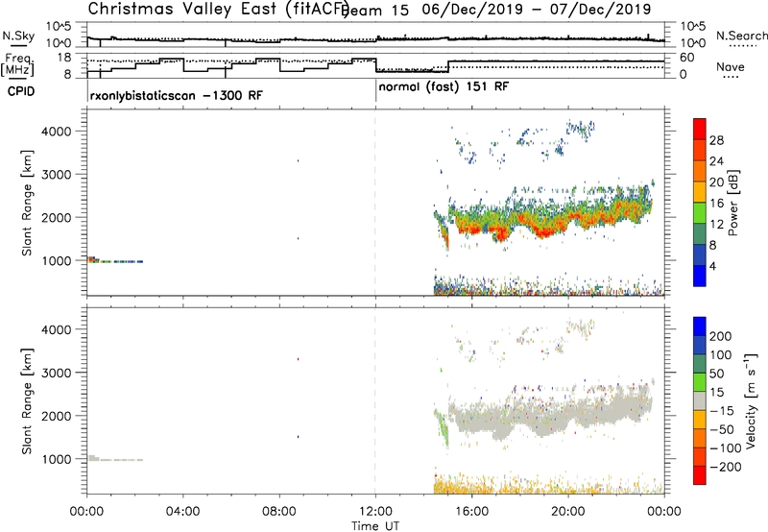Select the 'N.Search' legend label

coord(742,36)
